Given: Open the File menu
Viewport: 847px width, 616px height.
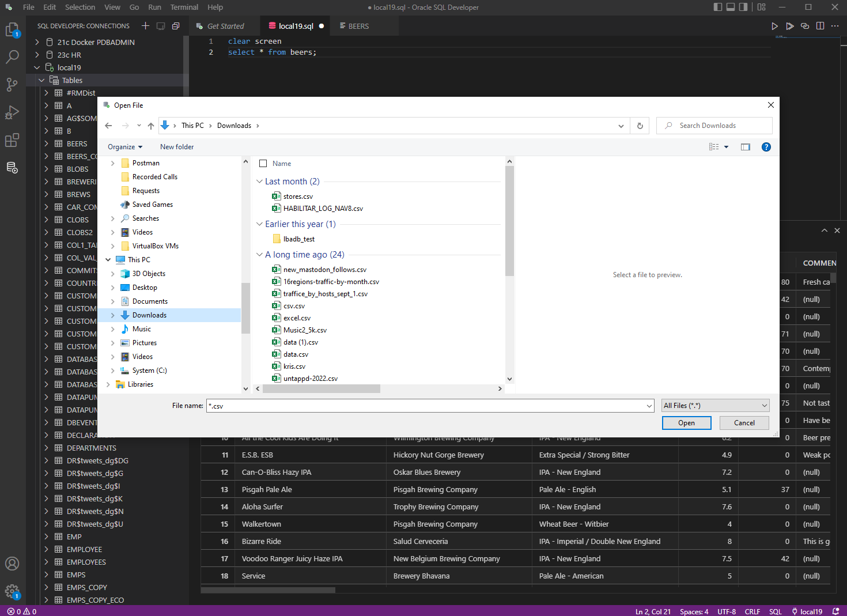Looking at the screenshot, I should coord(29,7).
